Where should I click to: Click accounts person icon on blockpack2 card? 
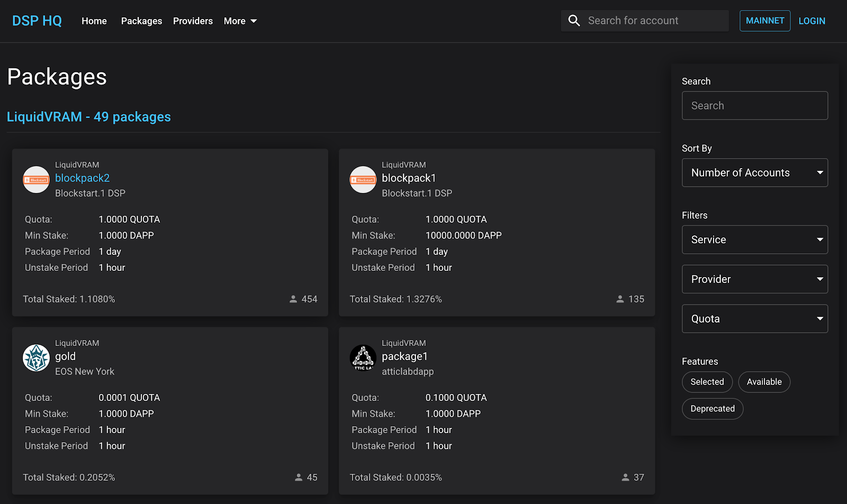pos(293,299)
